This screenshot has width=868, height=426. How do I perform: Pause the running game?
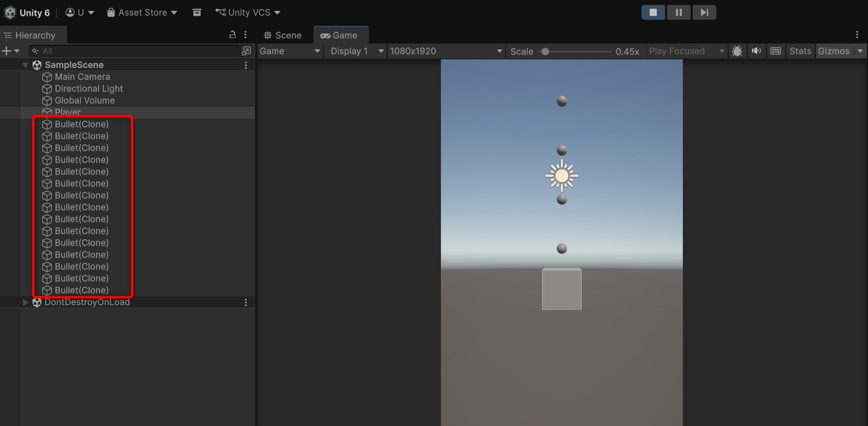[x=678, y=12]
